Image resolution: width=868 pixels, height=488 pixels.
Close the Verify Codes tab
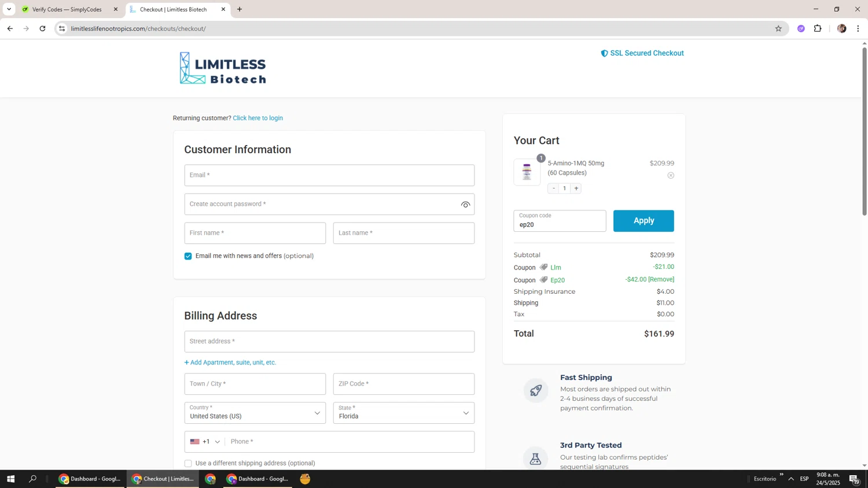[x=115, y=9]
